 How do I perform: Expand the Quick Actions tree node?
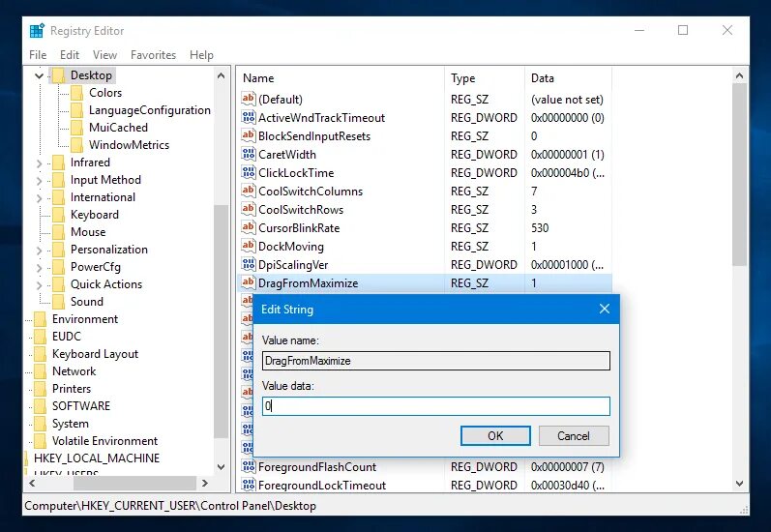pyautogui.click(x=40, y=285)
